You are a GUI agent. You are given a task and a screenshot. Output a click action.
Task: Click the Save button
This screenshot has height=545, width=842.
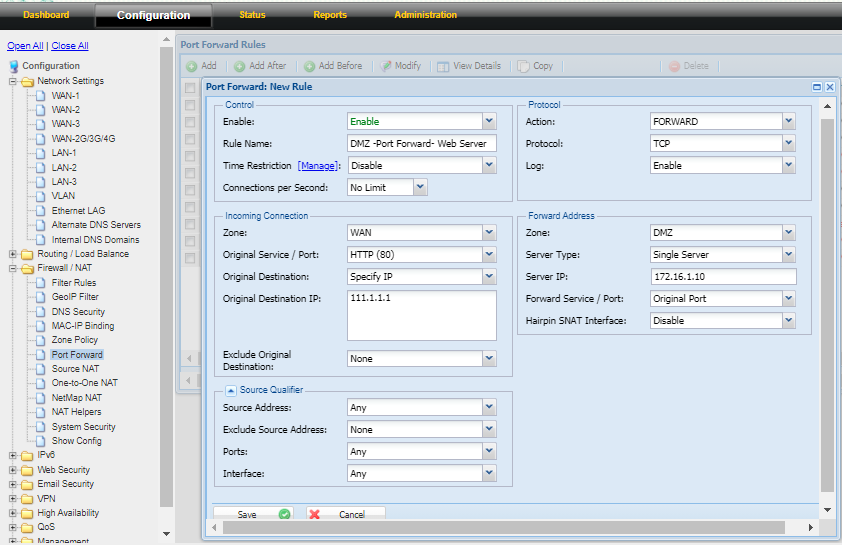point(251,514)
